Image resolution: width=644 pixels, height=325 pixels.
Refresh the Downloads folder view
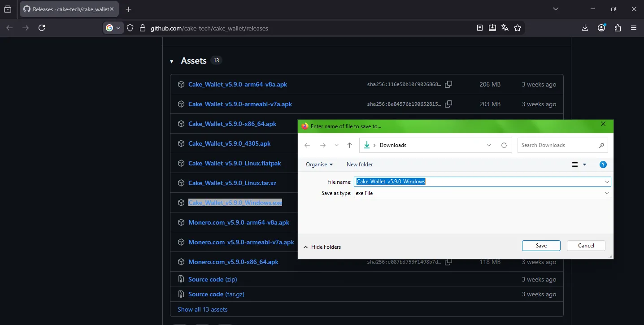(504, 145)
